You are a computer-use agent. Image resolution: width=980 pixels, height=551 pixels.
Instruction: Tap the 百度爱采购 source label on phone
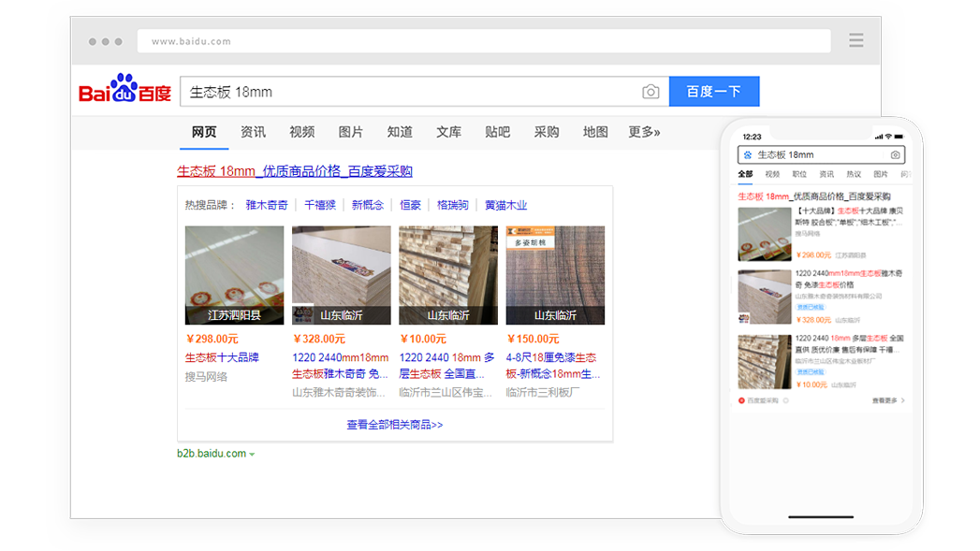[763, 400]
